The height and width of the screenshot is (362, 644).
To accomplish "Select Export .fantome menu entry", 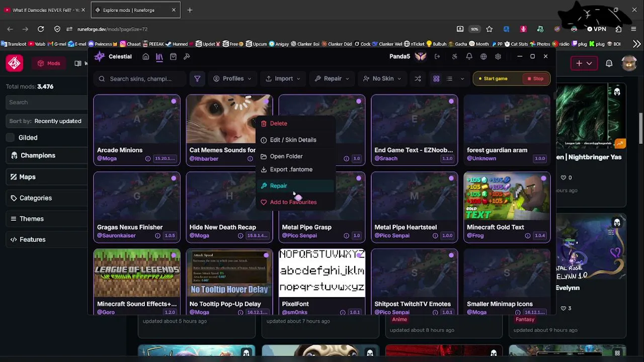I will pyautogui.click(x=295, y=169).
